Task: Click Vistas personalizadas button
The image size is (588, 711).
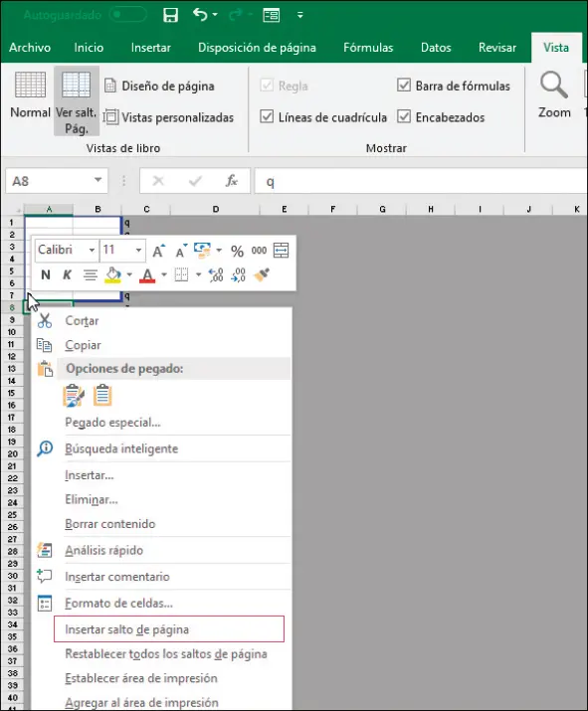Action: click(x=168, y=117)
